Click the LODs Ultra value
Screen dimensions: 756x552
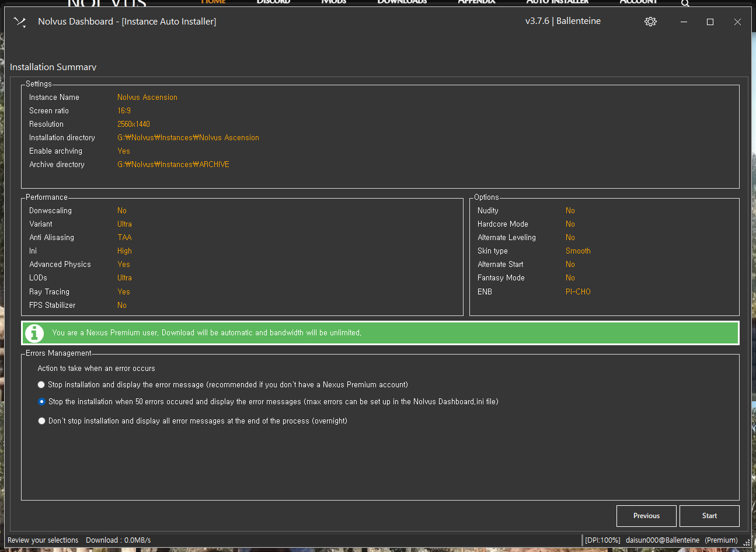(x=124, y=278)
